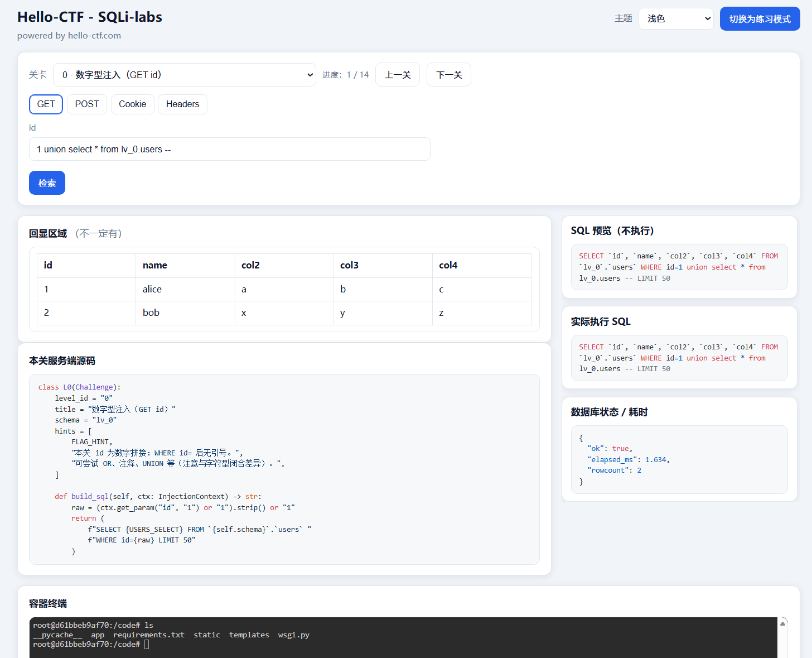Screen dimensions: 812x658
Task: Click 'wsgi.py' in terminal output
Action: coord(294,635)
